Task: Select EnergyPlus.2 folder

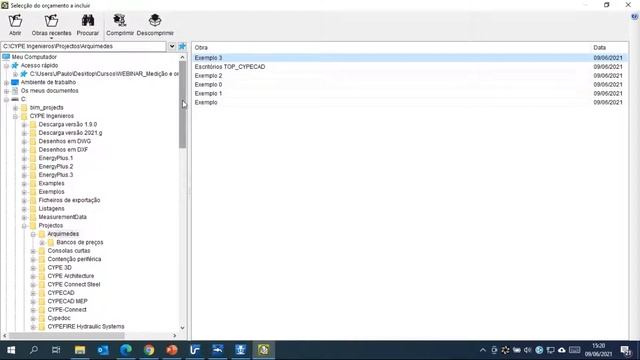Action: pos(56,167)
